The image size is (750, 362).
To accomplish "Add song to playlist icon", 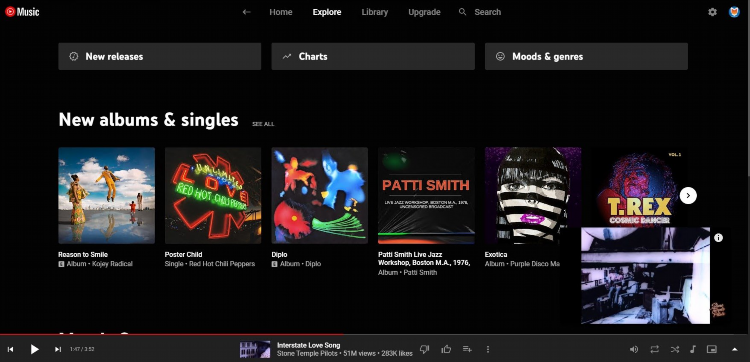I will pos(467,349).
